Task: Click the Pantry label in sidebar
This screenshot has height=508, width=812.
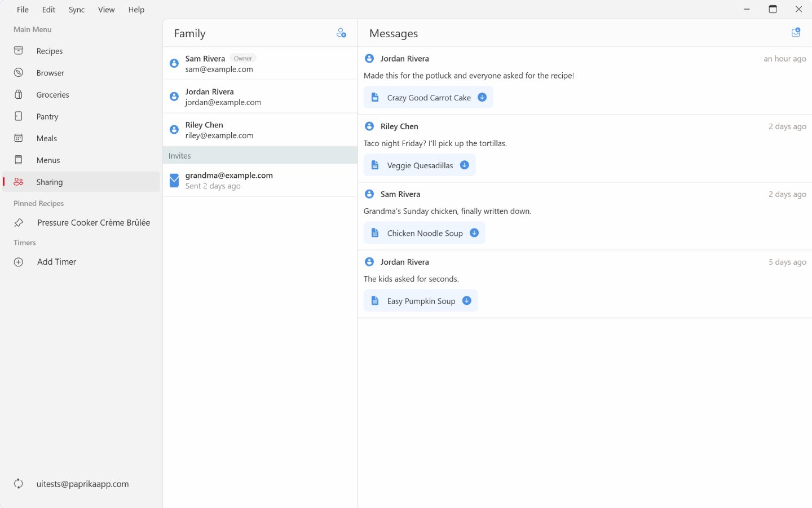Action: click(x=47, y=117)
